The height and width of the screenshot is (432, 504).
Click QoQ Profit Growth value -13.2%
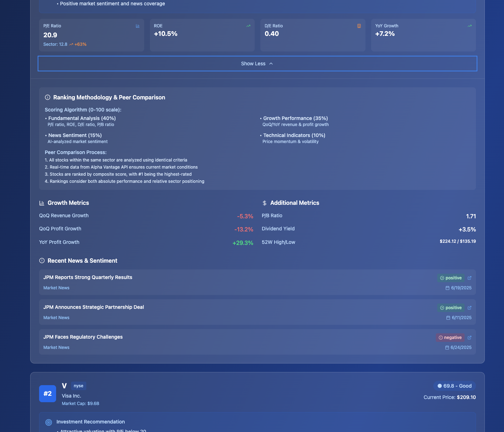[x=244, y=229]
